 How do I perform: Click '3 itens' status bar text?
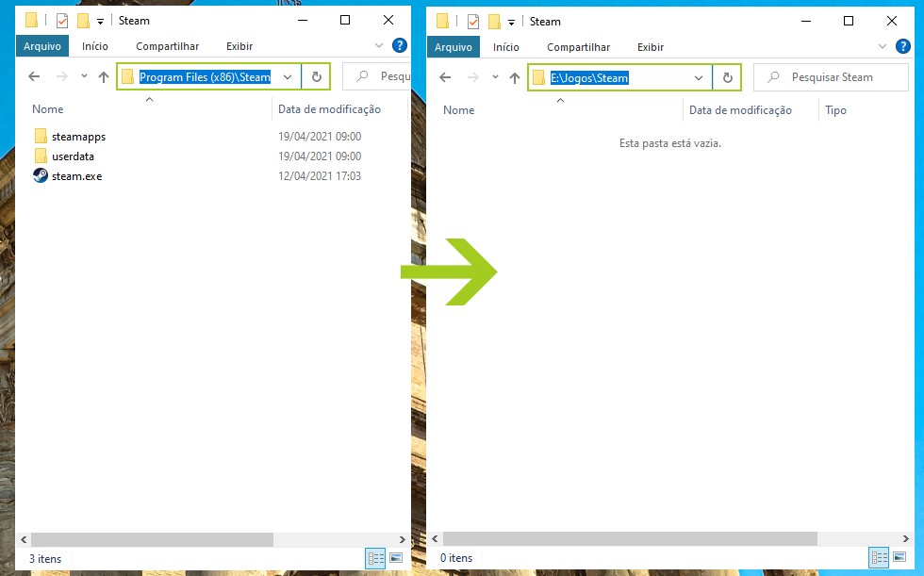45,559
